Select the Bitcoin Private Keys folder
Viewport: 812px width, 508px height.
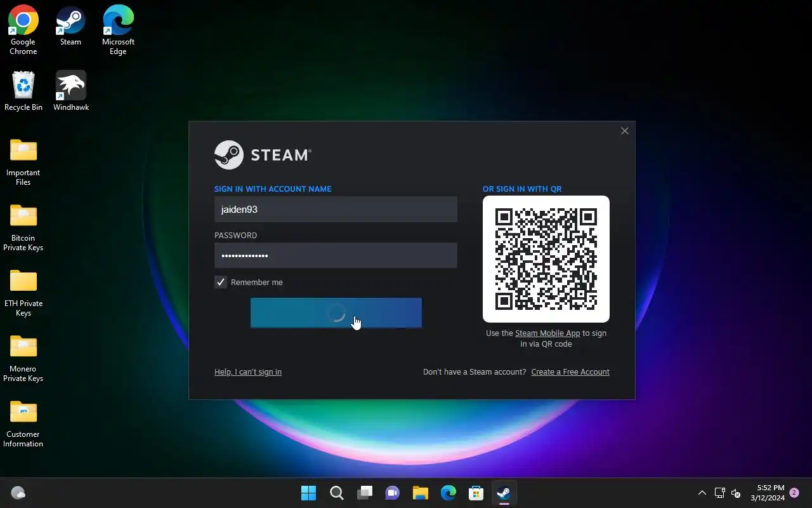23,227
